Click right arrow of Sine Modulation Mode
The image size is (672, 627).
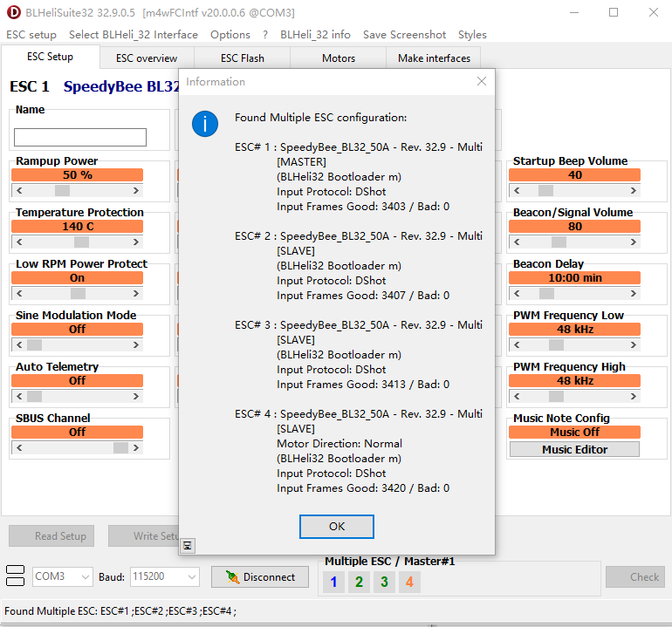pos(136,344)
